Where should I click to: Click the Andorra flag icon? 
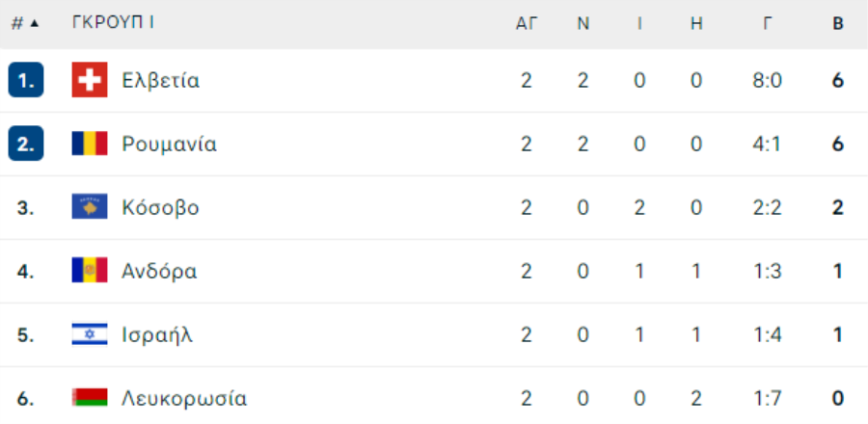coord(89,271)
